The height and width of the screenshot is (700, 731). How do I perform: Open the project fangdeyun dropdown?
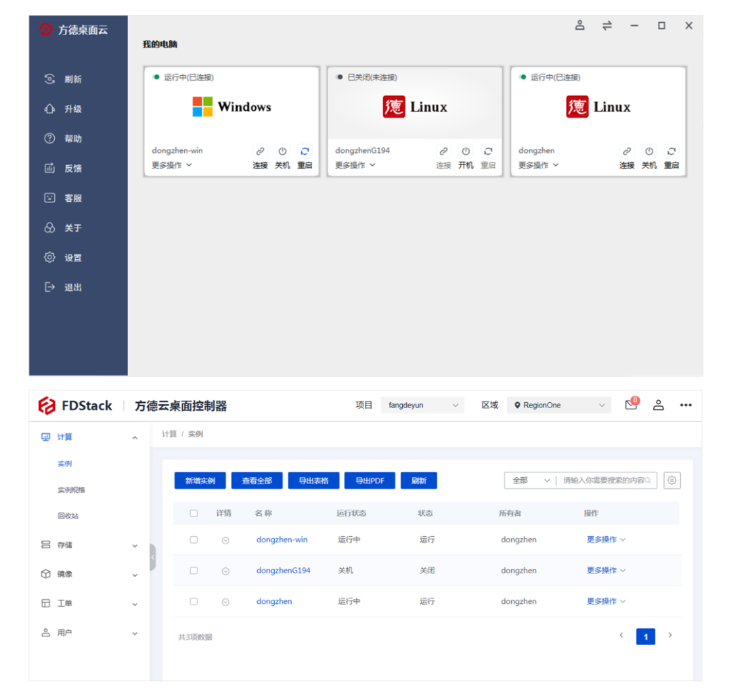[x=422, y=406]
